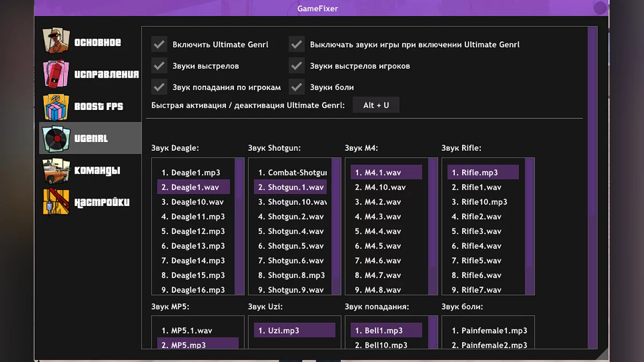The width and height of the screenshot is (644, 362).
Task: Click the resize grip at window bottom-right corner
Action: tap(603, 354)
